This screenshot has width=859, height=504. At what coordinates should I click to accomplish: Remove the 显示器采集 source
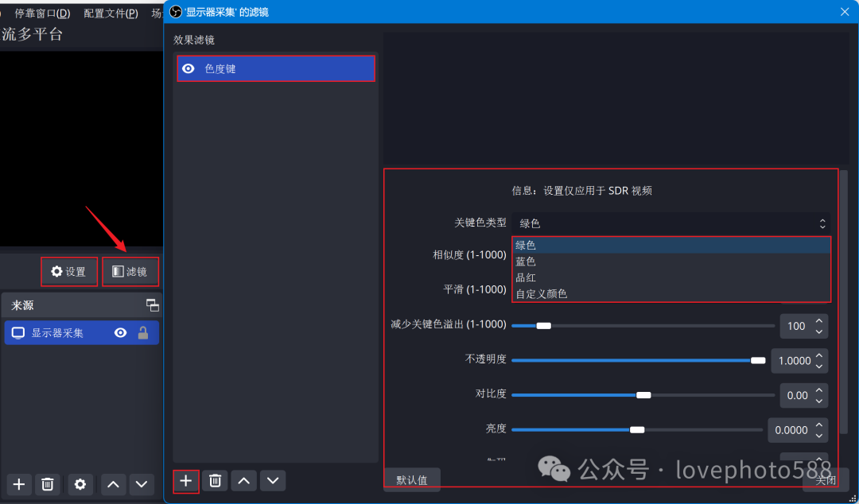(47, 484)
